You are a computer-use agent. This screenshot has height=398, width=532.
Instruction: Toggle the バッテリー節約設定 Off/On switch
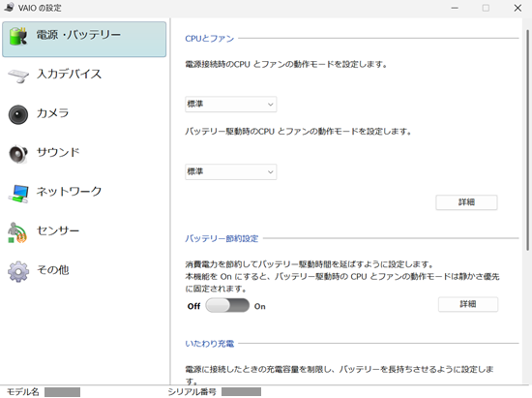tap(227, 305)
